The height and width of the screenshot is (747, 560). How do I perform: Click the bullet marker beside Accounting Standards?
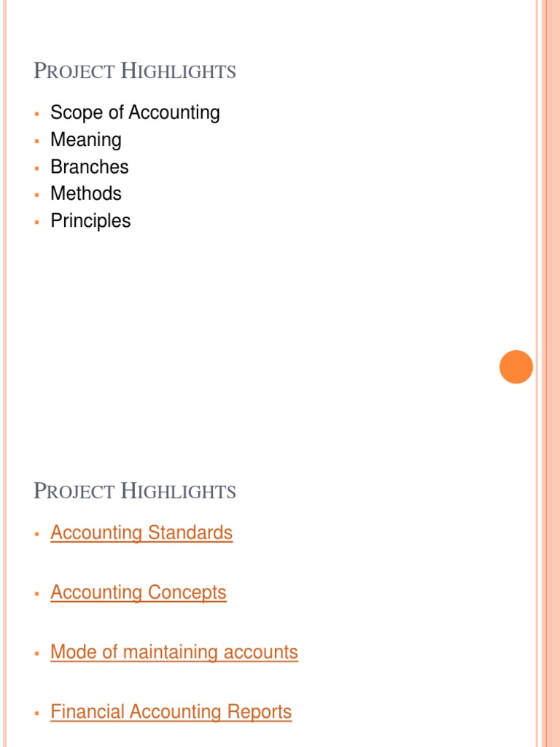tap(36, 534)
